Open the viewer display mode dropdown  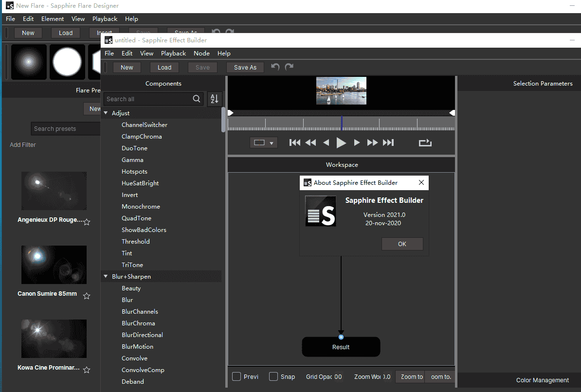[x=264, y=143]
